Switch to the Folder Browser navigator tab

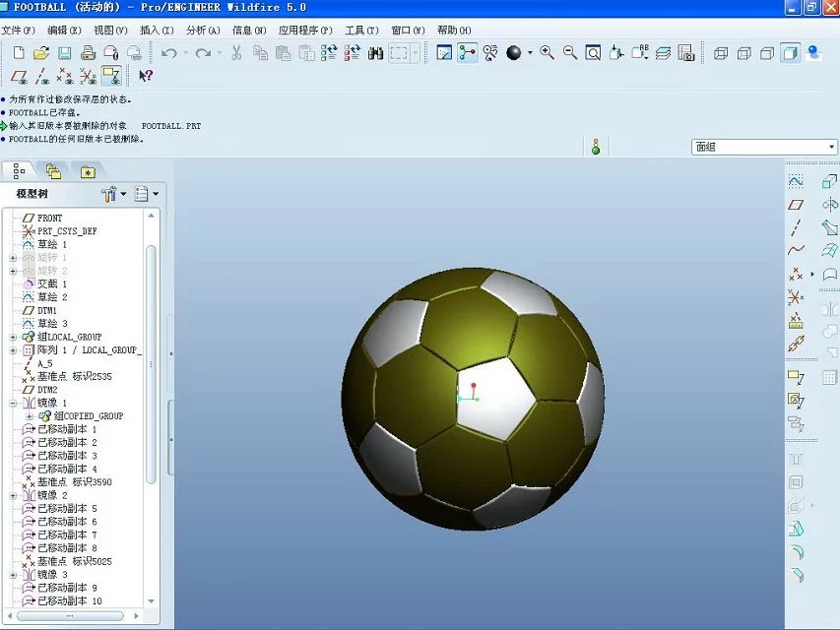coord(53,171)
